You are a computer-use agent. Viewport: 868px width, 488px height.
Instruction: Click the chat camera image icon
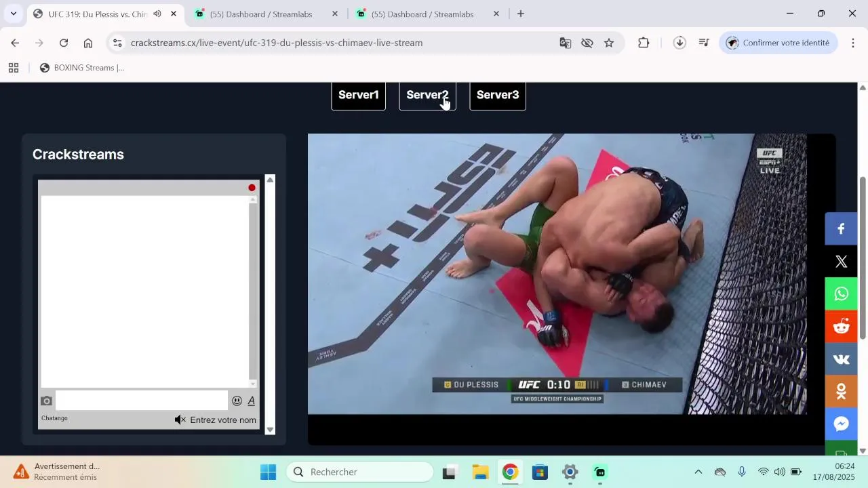47,401
